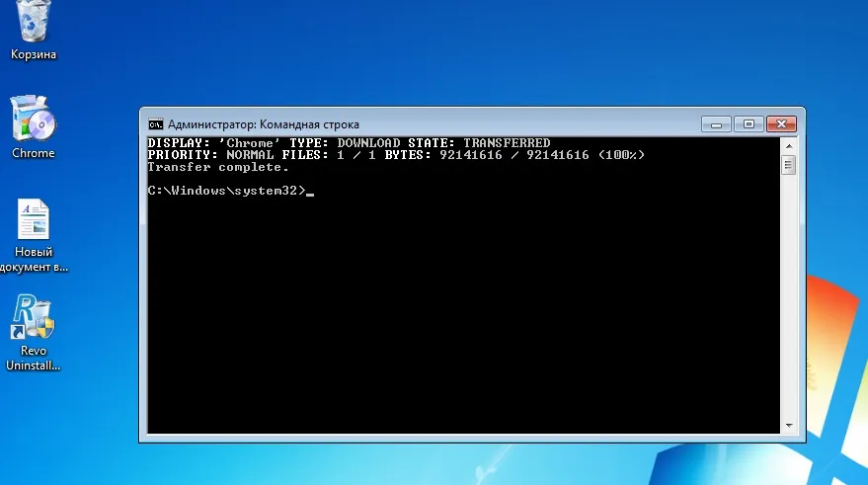Image resolution: width=868 pixels, height=485 pixels.
Task: Click the up arrow of console scrollbar
Action: tap(789, 146)
